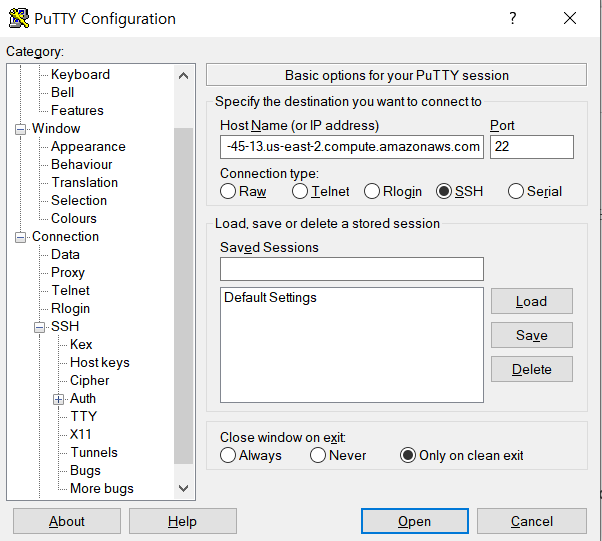Open the TTY settings
This screenshot has width=602, height=541.
pos(84,417)
